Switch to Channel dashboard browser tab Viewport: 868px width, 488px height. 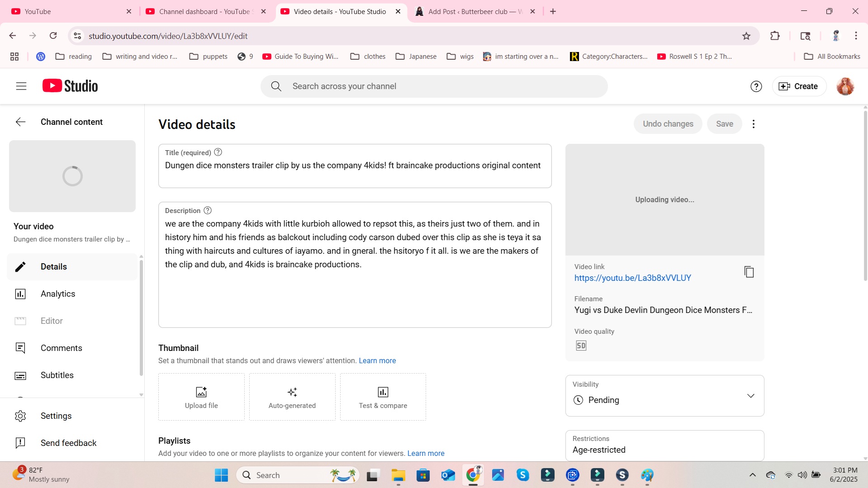(206, 12)
